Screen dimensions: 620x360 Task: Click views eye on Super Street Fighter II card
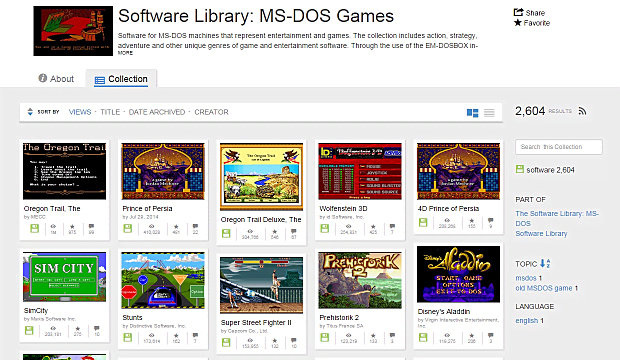(x=250, y=340)
